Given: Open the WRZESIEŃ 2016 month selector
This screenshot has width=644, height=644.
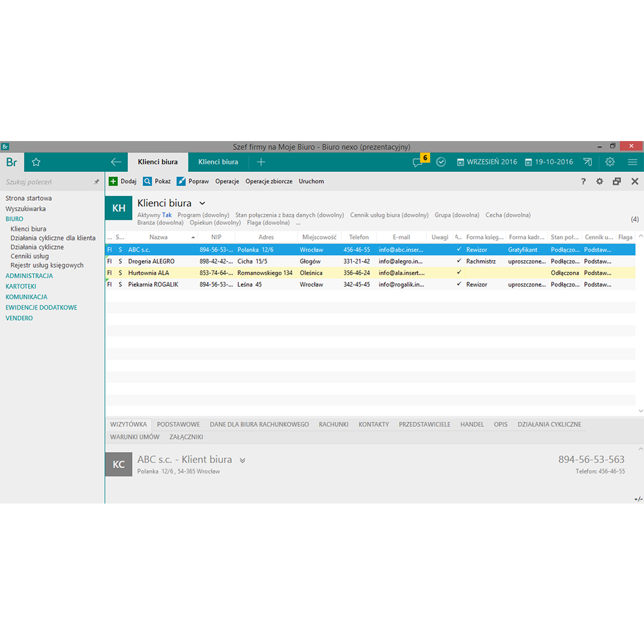Looking at the screenshot, I should pos(487,162).
